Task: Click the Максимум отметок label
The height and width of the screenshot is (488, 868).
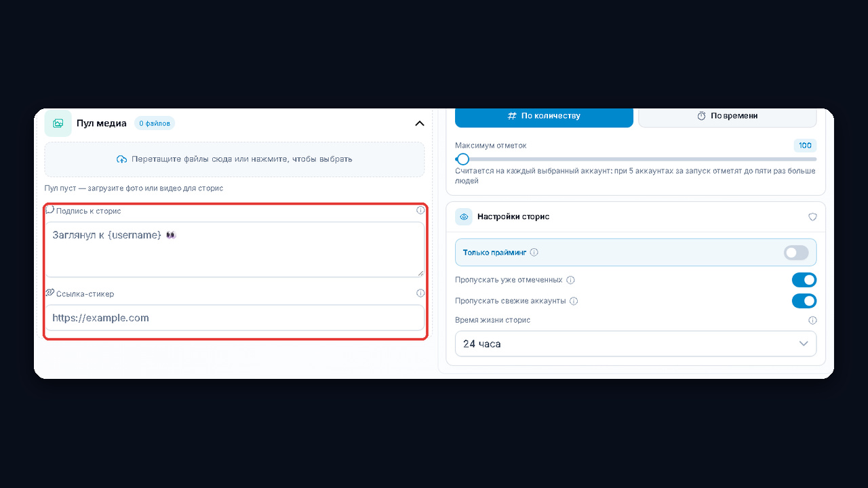Action: point(491,146)
